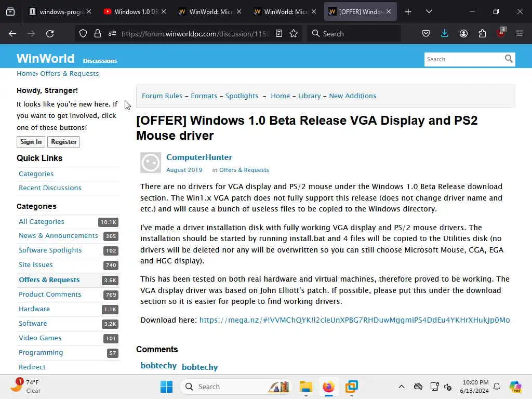
Task: Open Offers & Requests breadcrumb
Action: click(70, 74)
